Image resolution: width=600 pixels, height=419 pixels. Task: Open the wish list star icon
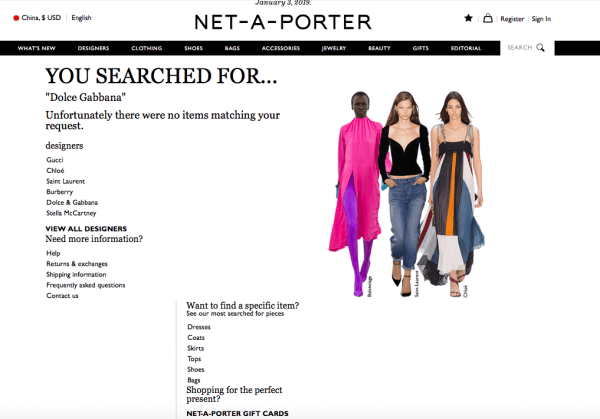point(468,18)
